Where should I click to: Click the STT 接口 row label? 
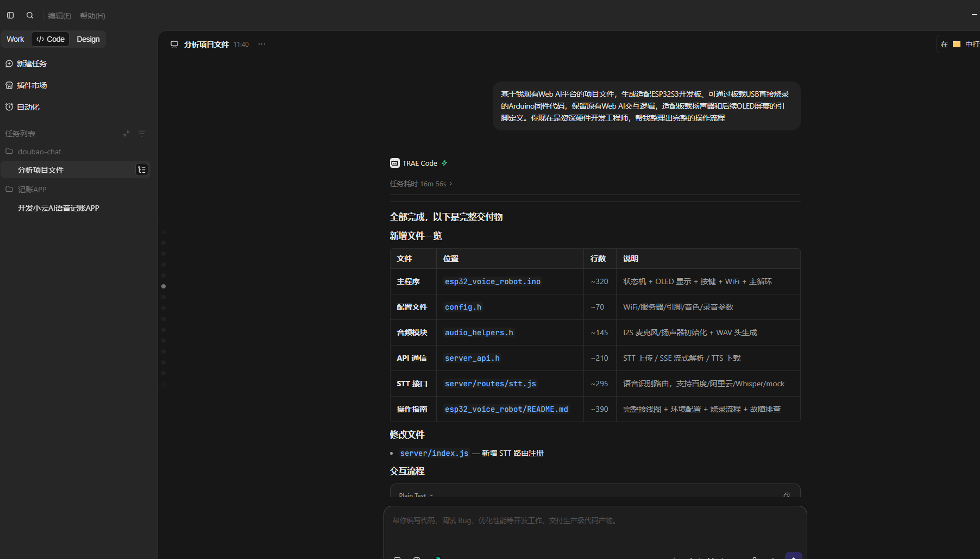[412, 384]
